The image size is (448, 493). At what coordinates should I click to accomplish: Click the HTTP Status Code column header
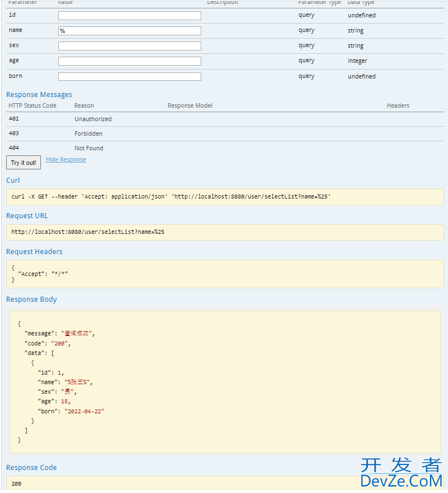[x=33, y=105]
